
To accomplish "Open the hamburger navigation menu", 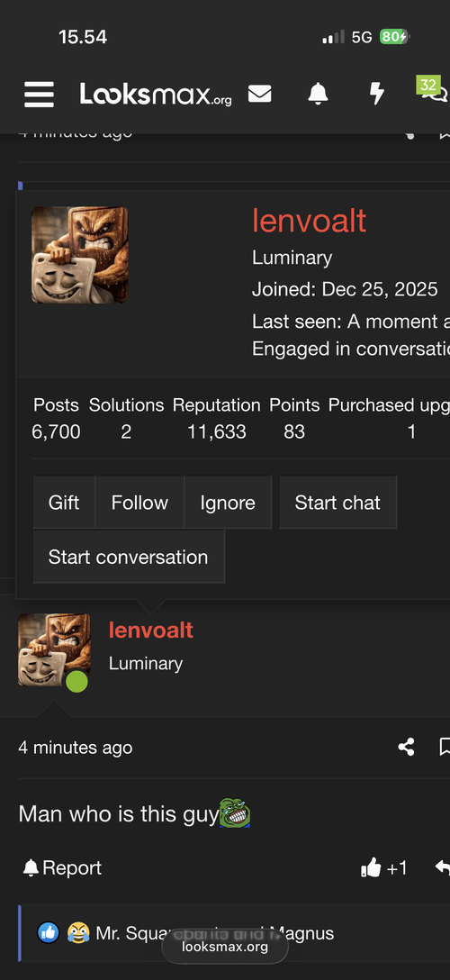I will 39,95.
